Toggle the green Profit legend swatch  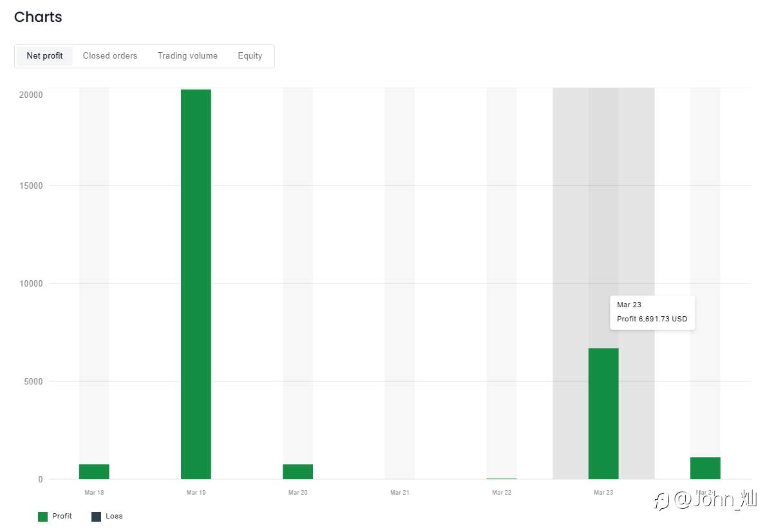[x=43, y=517]
